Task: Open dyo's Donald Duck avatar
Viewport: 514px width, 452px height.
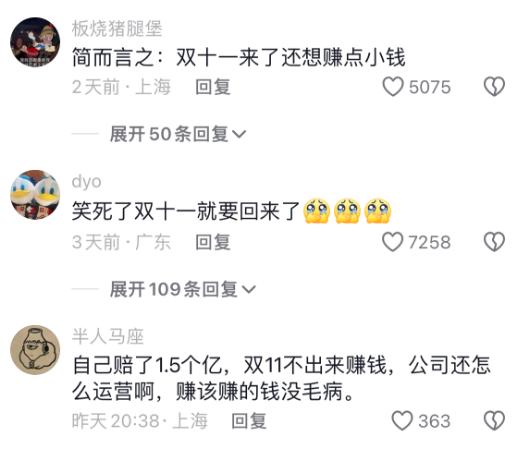Action: [35, 195]
